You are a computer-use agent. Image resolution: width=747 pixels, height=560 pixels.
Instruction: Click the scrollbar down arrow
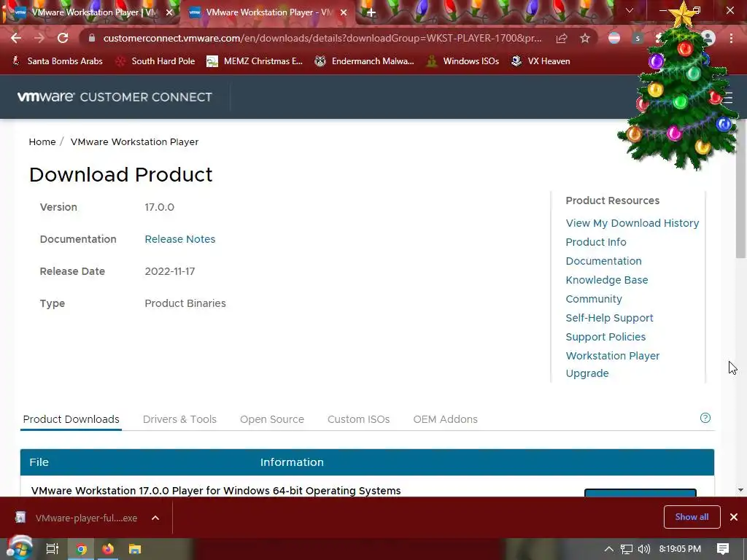pos(741,490)
